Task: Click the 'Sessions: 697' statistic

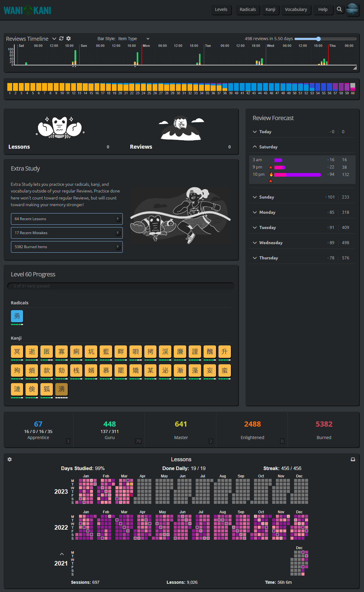Action: 85,582
